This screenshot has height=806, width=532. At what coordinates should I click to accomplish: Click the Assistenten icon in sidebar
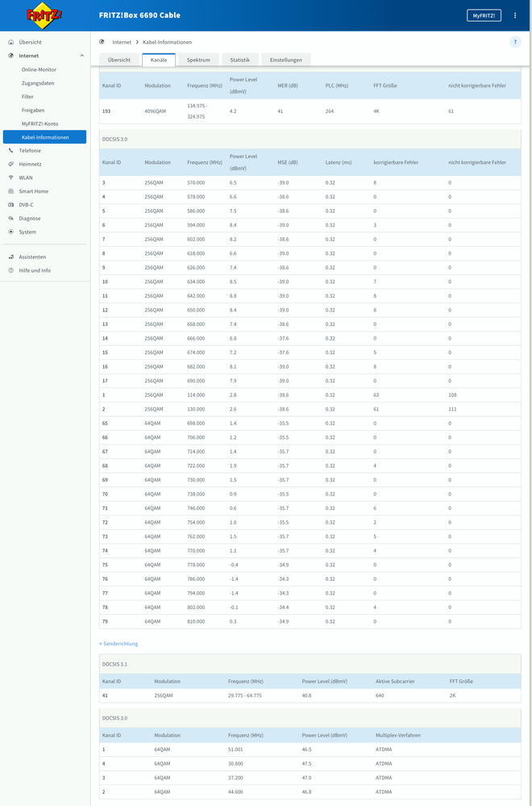coord(11,257)
